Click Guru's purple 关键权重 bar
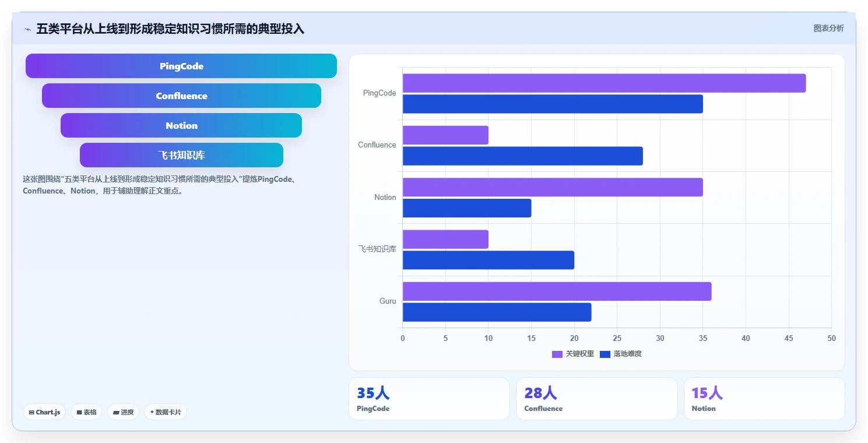The width and height of the screenshot is (868, 443). (557, 291)
